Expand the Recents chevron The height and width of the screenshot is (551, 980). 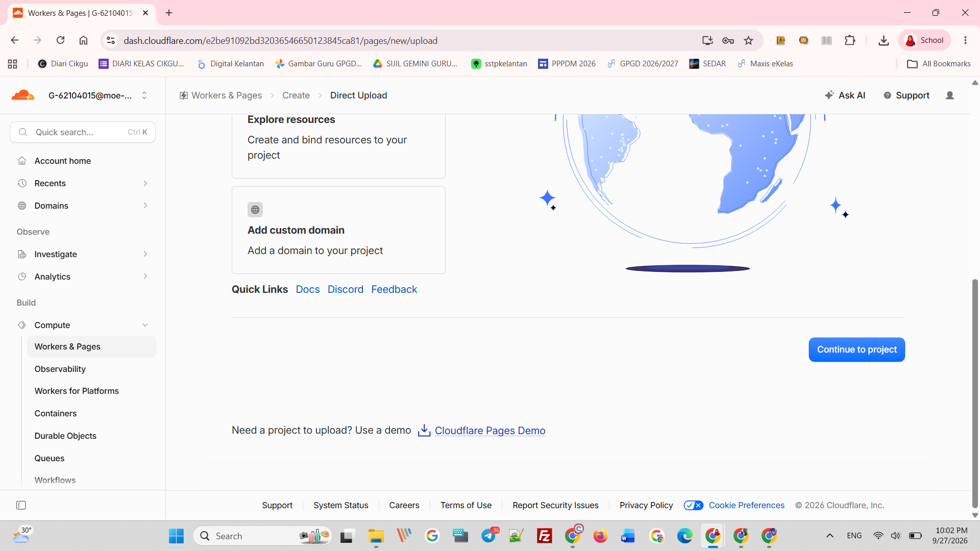pyautogui.click(x=145, y=183)
